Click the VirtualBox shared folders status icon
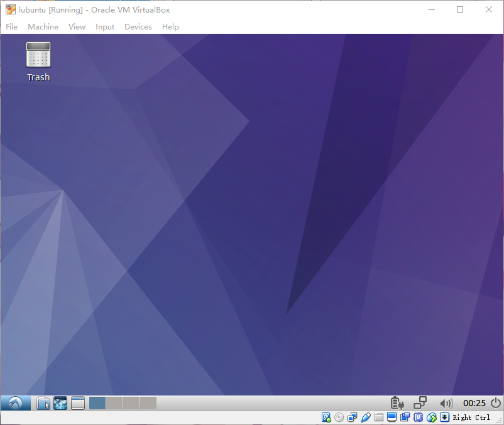 pyautogui.click(x=378, y=417)
